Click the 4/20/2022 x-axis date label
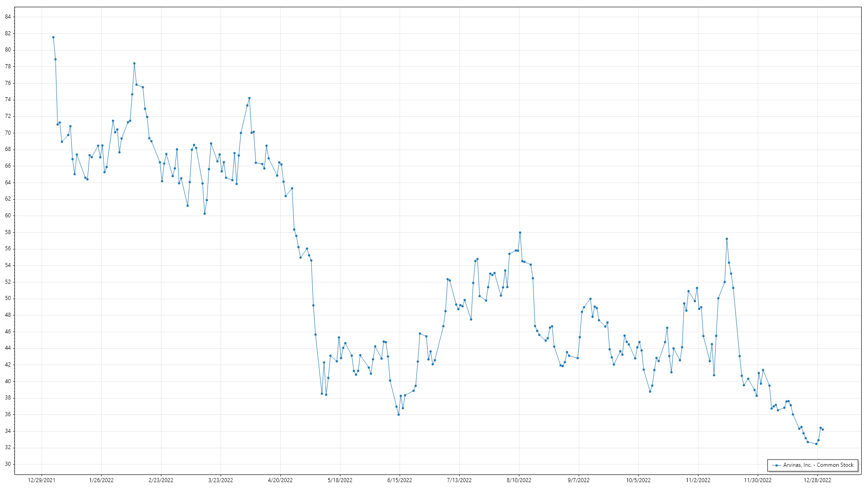The image size is (868, 488). [280, 480]
